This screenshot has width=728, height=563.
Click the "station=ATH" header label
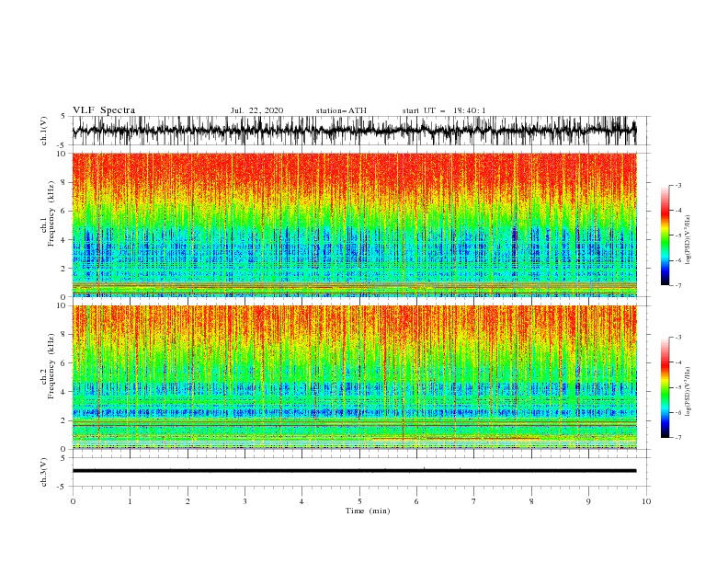coord(341,110)
